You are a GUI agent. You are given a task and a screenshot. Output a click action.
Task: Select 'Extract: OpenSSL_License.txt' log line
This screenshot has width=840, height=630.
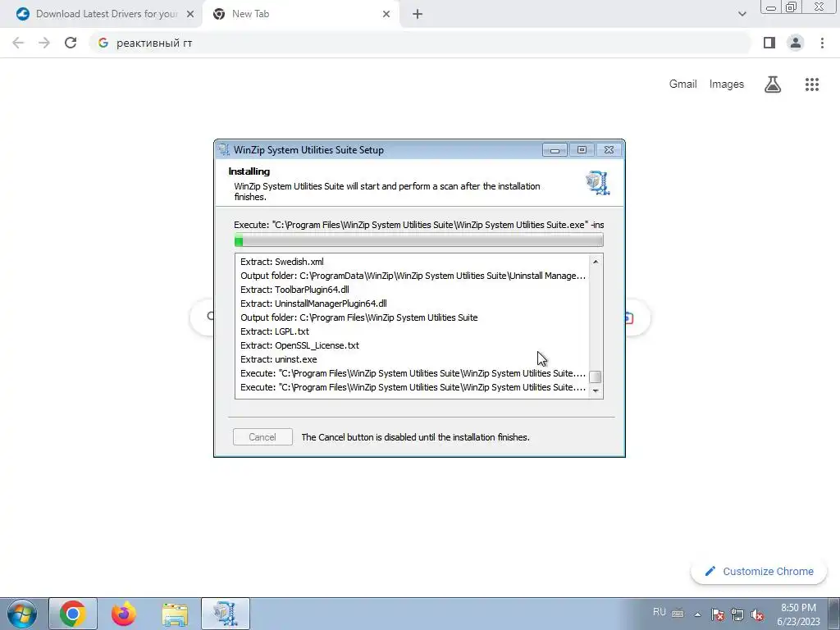tap(299, 345)
